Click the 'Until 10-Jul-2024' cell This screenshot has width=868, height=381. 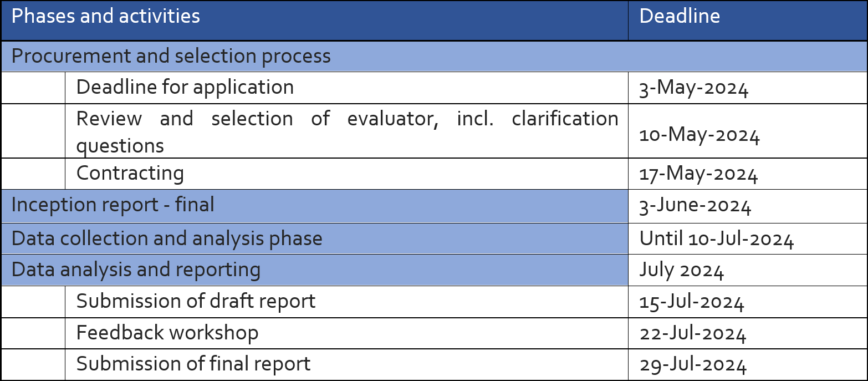(x=717, y=240)
